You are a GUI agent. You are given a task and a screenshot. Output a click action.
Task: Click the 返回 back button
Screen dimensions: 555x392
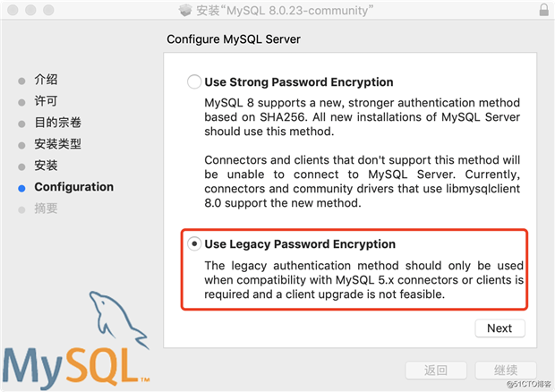click(x=436, y=370)
